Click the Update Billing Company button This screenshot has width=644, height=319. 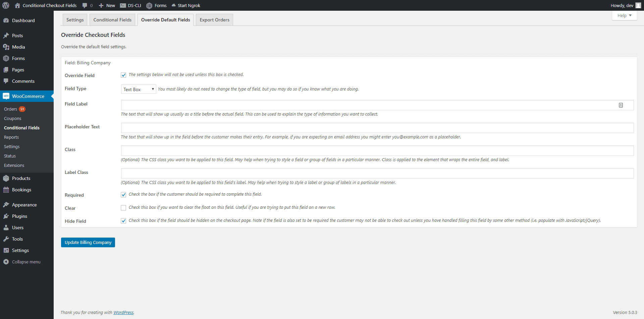pos(88,242)
